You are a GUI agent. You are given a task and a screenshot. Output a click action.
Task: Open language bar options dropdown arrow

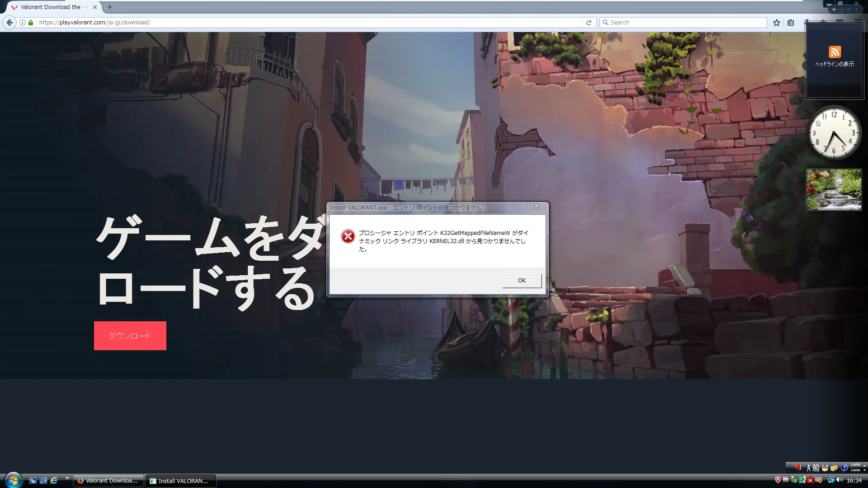pos(864,470)
